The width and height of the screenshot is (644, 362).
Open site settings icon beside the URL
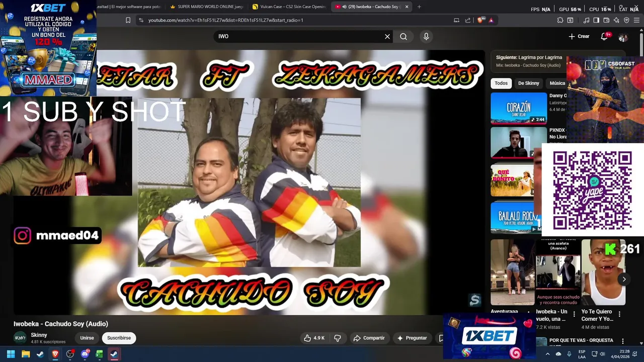141,20
